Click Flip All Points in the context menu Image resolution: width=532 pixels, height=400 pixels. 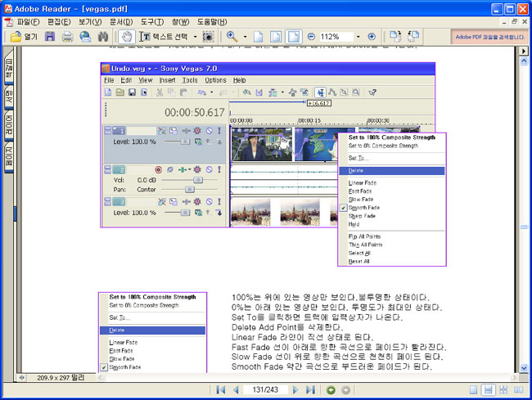364,236
